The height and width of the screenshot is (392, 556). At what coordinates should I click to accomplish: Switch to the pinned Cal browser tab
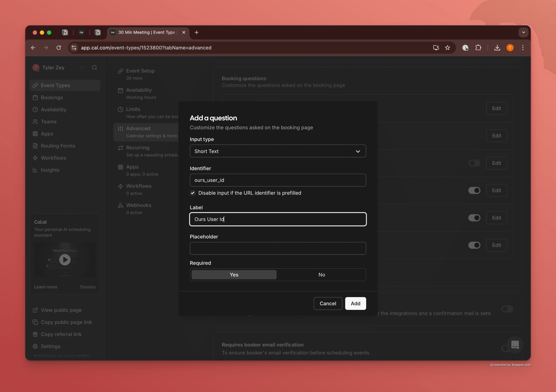point(81,32)
